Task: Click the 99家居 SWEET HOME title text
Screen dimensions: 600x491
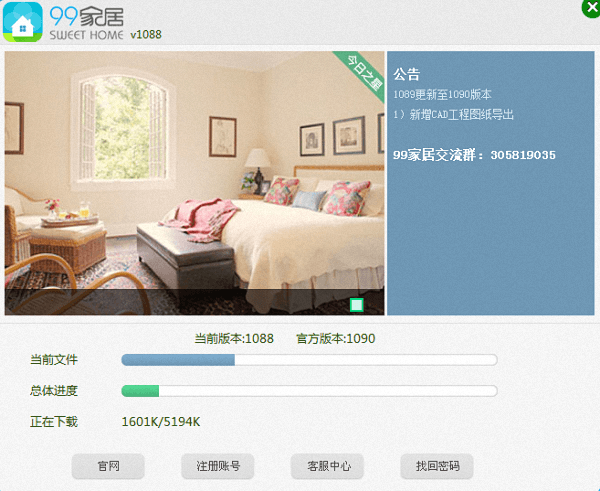Action: [86, 23]
